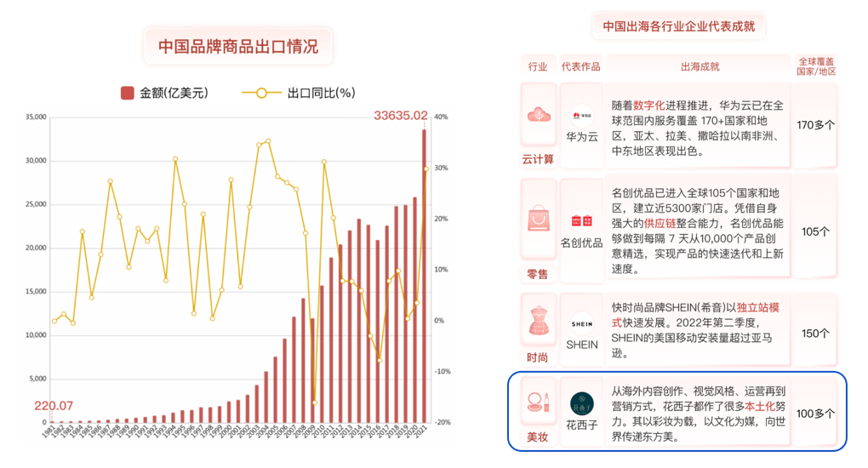Image resolution: width=868 pixels, height=468 pixels.
Task: Click the red legend swatch for 金额
Action: coord(128,93)
